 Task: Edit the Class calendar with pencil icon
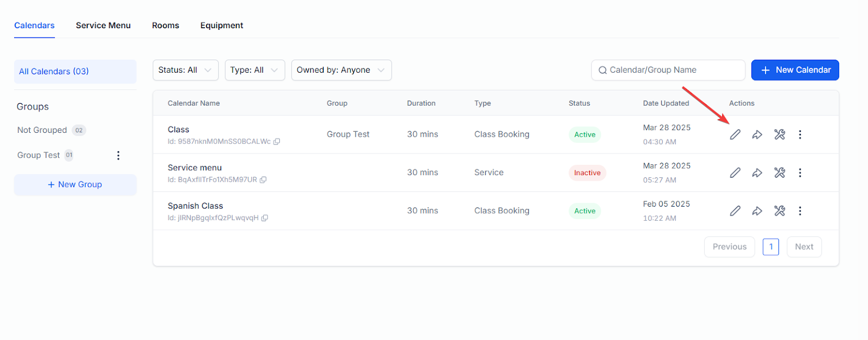click(735, 134)
